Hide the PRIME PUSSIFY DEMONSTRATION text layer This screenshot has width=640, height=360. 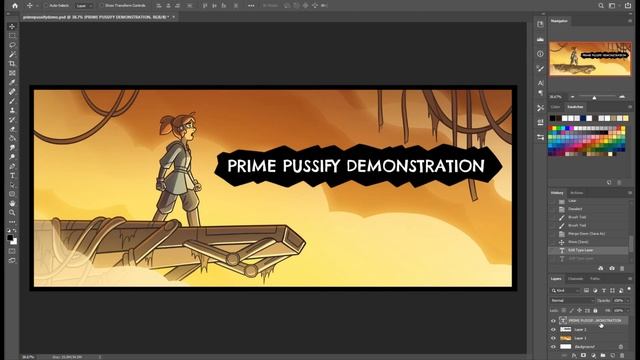tap(553, 321)
